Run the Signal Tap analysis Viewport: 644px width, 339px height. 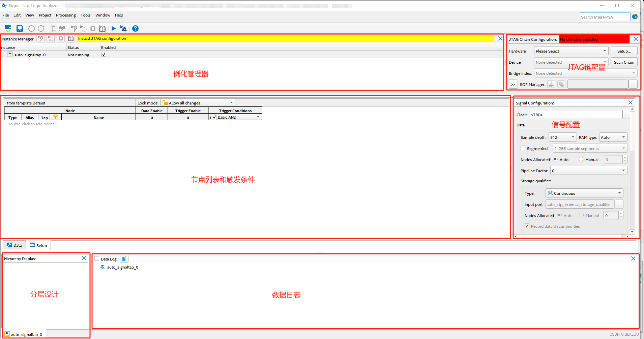[114, 28]
